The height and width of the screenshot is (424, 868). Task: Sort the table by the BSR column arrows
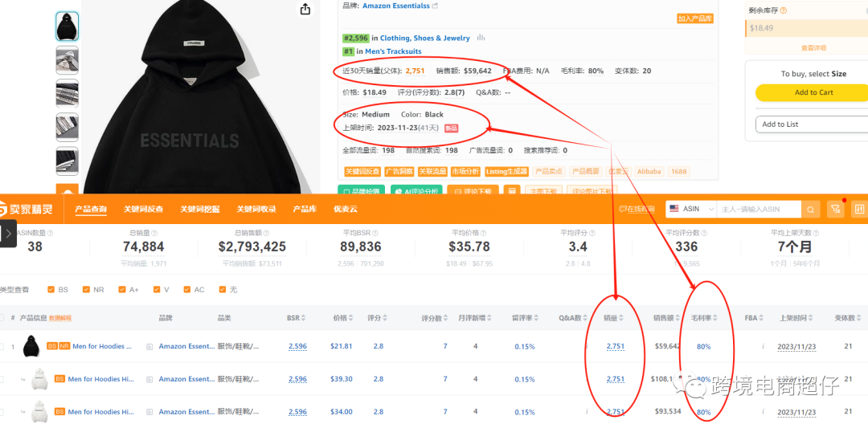[x=303, y=318]
